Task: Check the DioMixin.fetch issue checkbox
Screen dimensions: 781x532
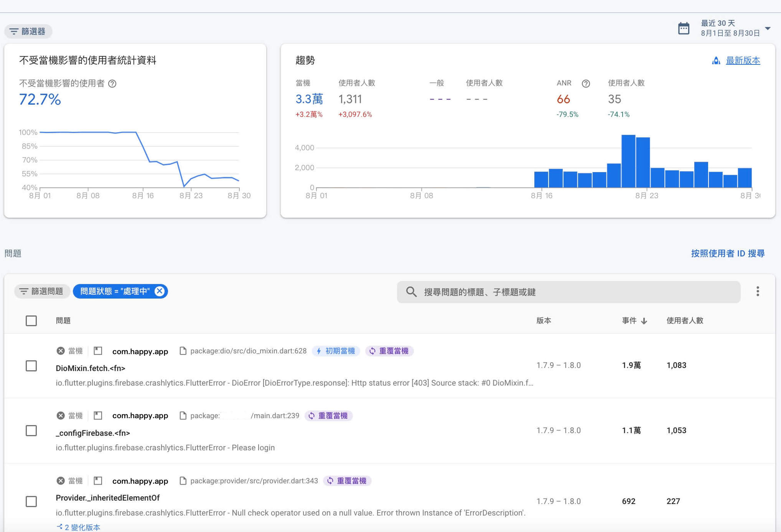Action: click(31, 366)
